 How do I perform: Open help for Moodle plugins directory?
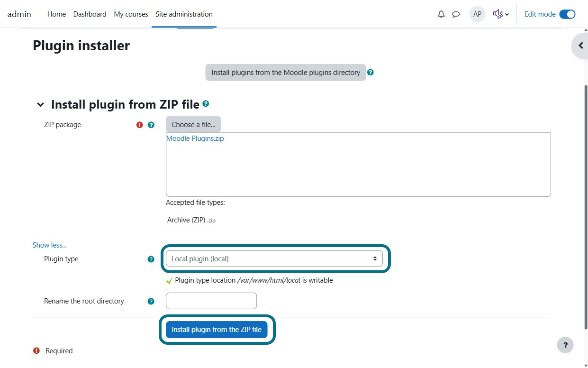[371, 73]
